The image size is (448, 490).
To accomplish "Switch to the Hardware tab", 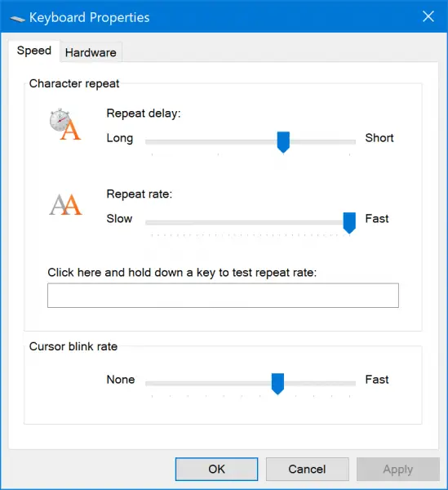I will pyautogui.click(x=91, y=52).
